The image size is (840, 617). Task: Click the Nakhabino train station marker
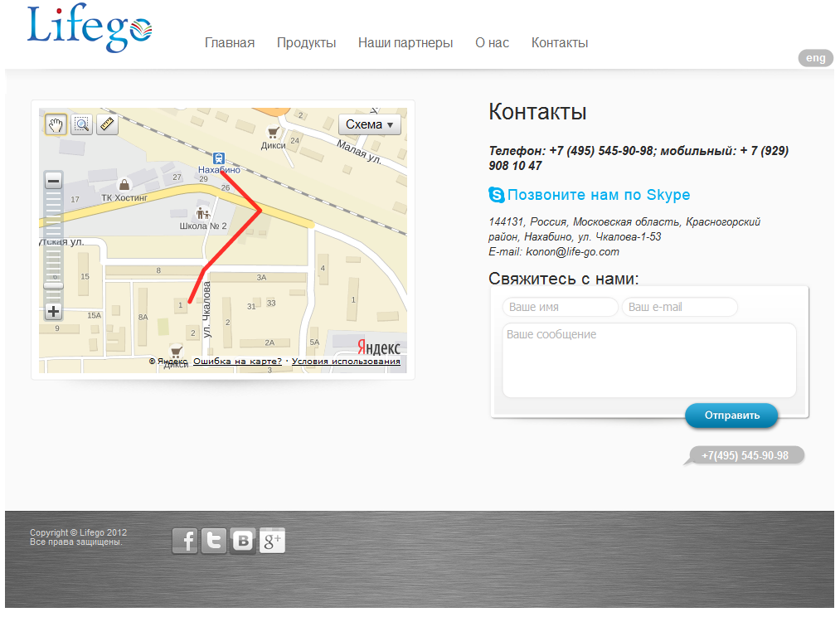(x=219, y=158)
